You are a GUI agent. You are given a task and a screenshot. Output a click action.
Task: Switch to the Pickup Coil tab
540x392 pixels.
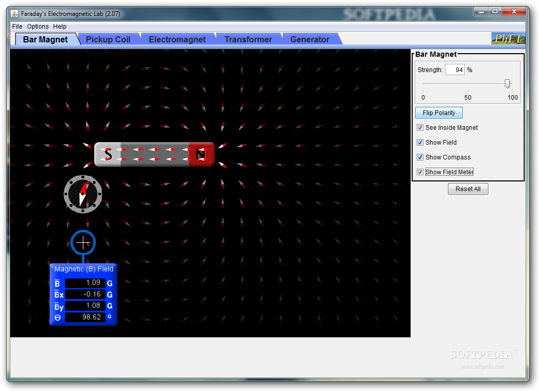click(x=108, y=39)
